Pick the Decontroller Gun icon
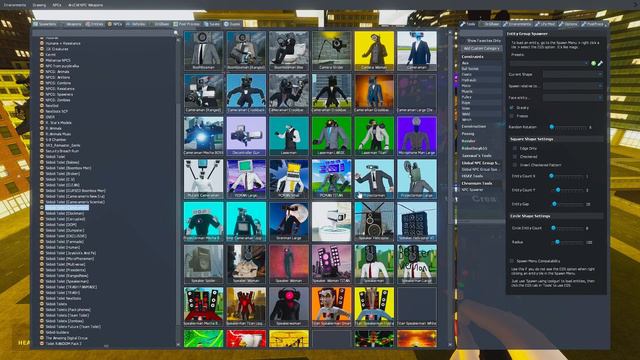640x360 pixels. click(246, 136)
